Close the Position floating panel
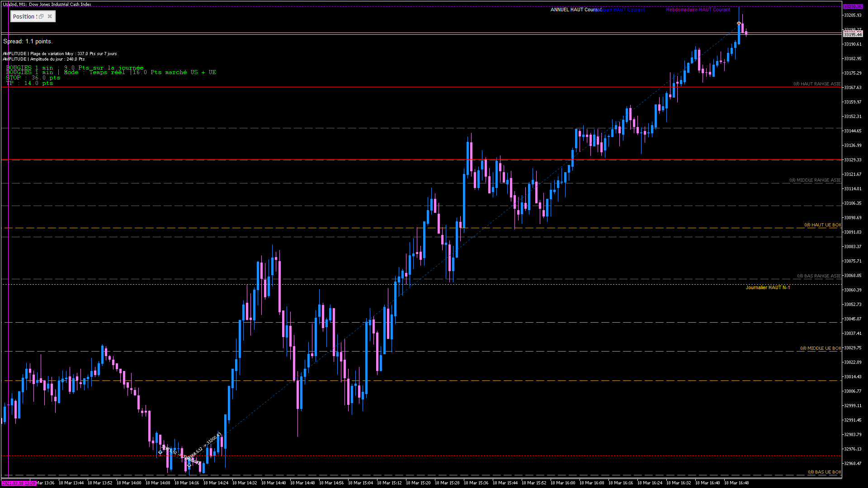The width and height of the screenshot is (868, 488). (50, 16)
